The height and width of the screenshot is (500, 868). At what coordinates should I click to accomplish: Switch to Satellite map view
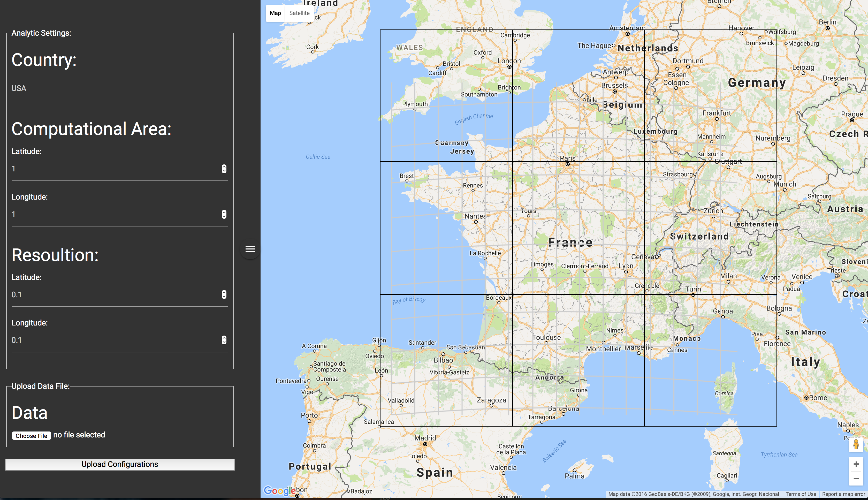(299, 13)
